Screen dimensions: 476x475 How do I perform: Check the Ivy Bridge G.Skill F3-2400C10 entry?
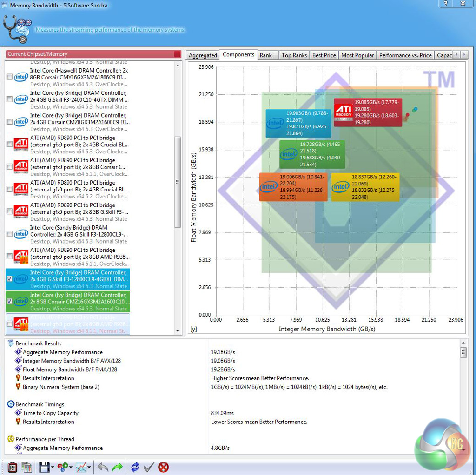[9, 99]
